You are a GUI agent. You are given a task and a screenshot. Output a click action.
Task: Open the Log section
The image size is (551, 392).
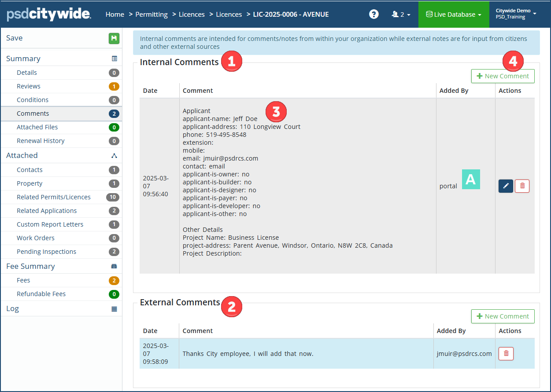61,309
